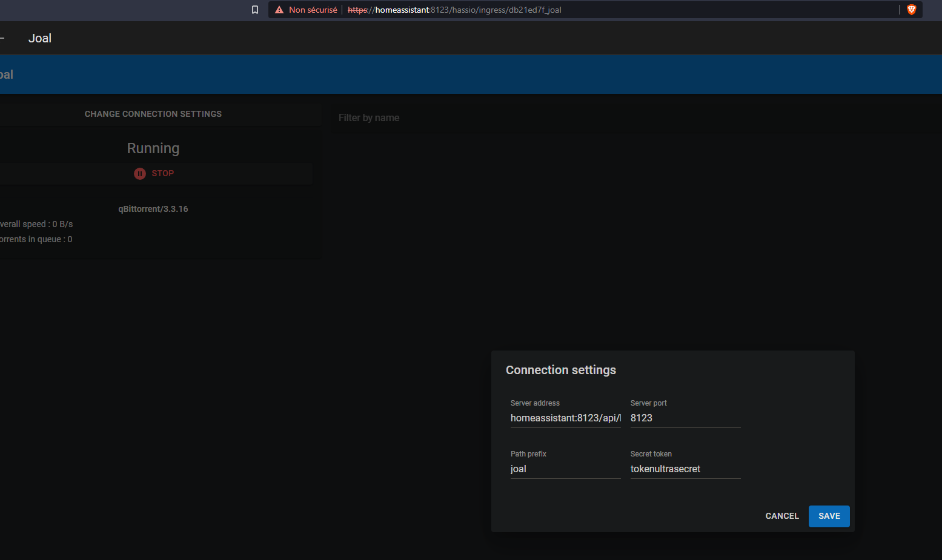The image size is (942, 560).
Task: Select the Joal tab header
Action: pos(39,38)
